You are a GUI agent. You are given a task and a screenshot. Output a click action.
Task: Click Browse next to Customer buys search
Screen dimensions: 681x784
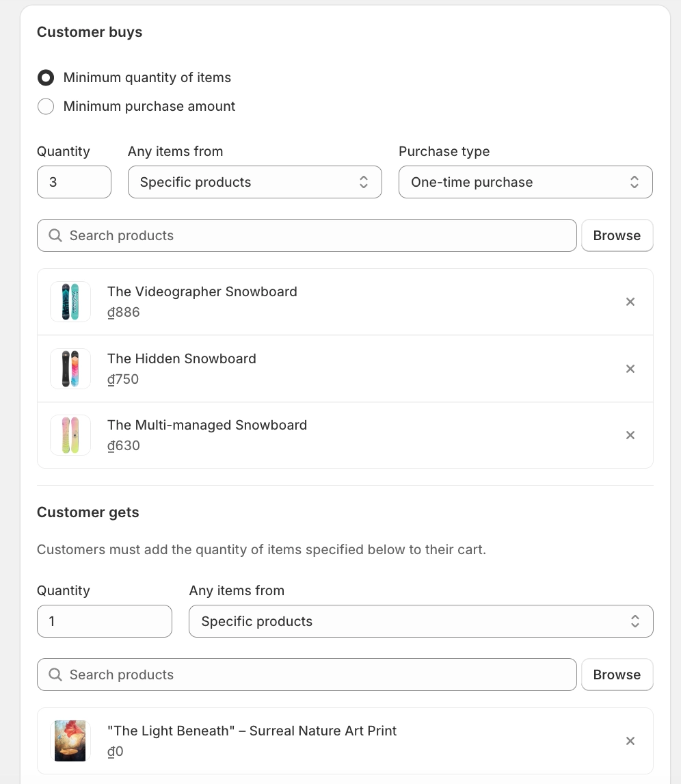617,235
